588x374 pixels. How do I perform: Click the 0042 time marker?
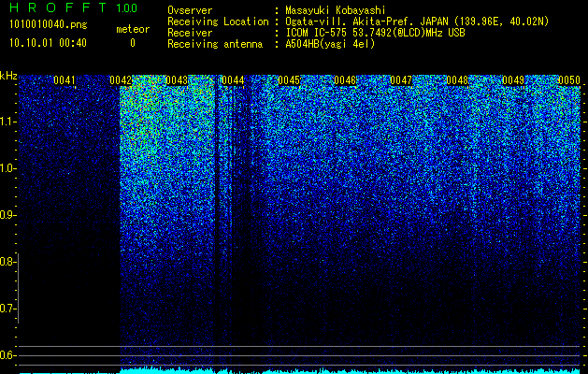tap(121, 80)
